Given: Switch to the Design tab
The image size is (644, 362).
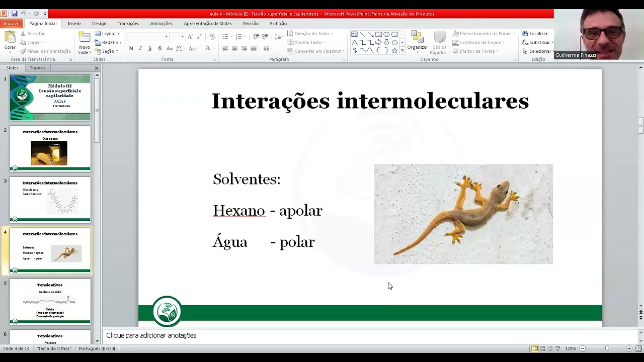Looking at the screenshot, I should click(x=99, y=24).
